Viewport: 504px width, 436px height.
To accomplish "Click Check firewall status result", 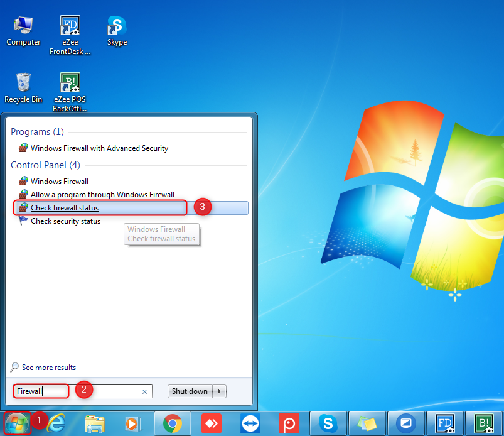I will click(x=131, y=208).
